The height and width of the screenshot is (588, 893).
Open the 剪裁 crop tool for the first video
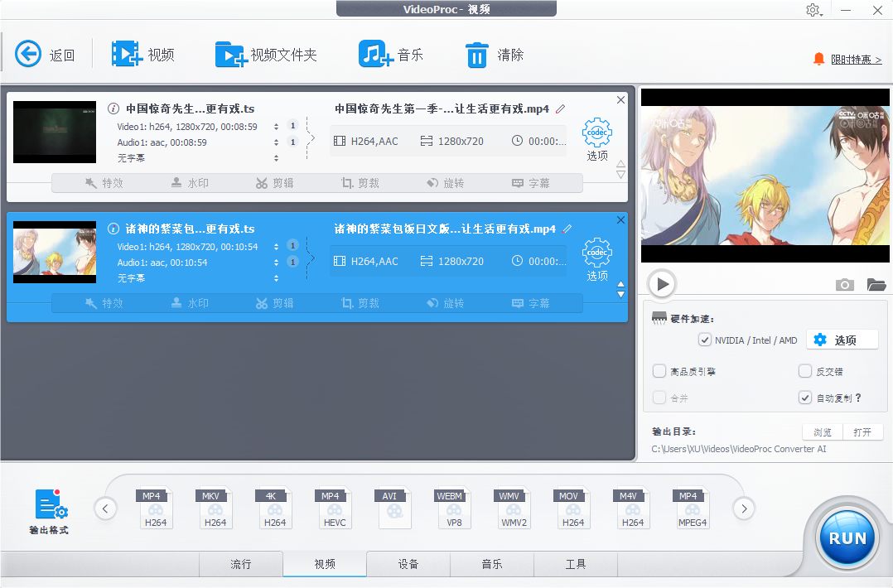pyautogui.click(x=360, y=183)
